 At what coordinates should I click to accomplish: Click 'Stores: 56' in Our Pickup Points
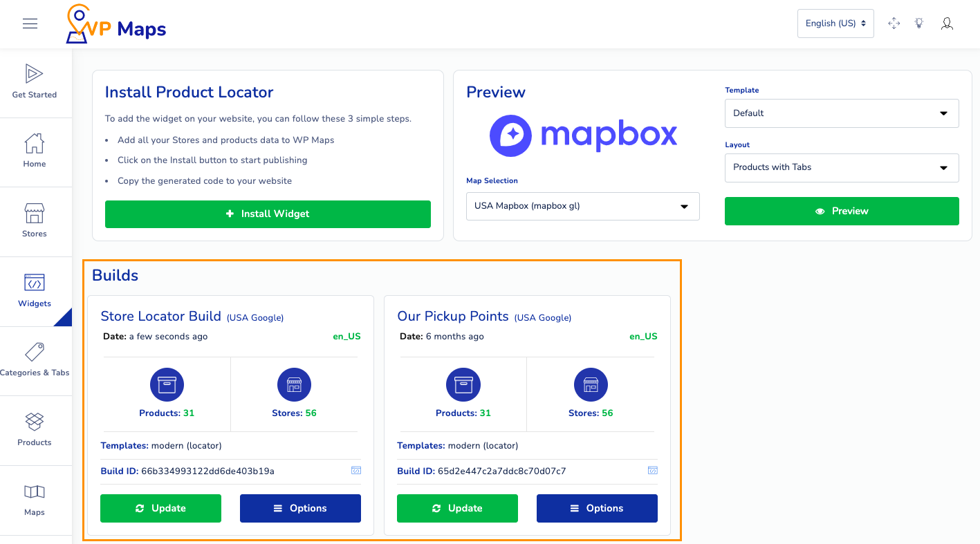[x=591, y=413]
